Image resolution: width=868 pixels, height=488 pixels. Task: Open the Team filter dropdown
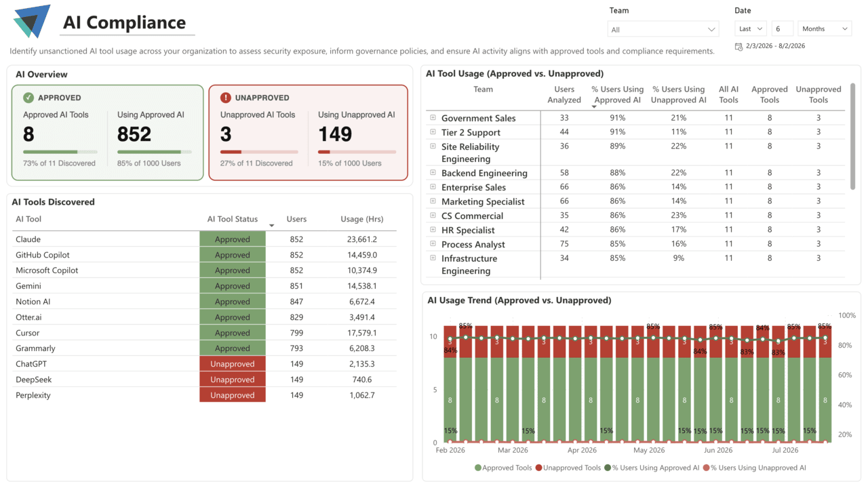pos(663,29)
